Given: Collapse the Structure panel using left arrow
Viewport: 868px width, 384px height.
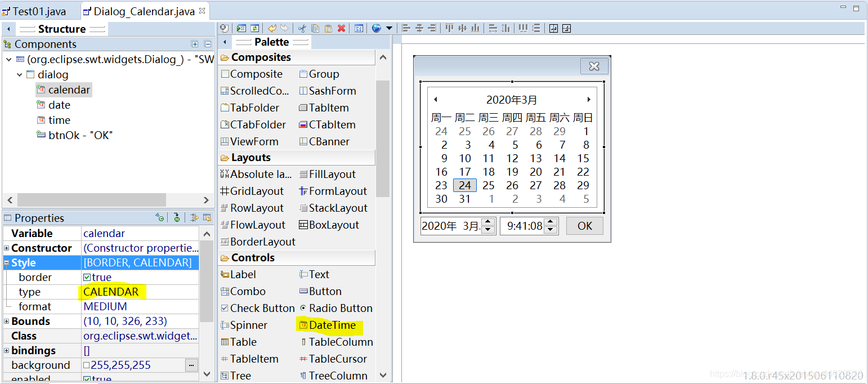Looking at the screenshot, I should point(8,29).
